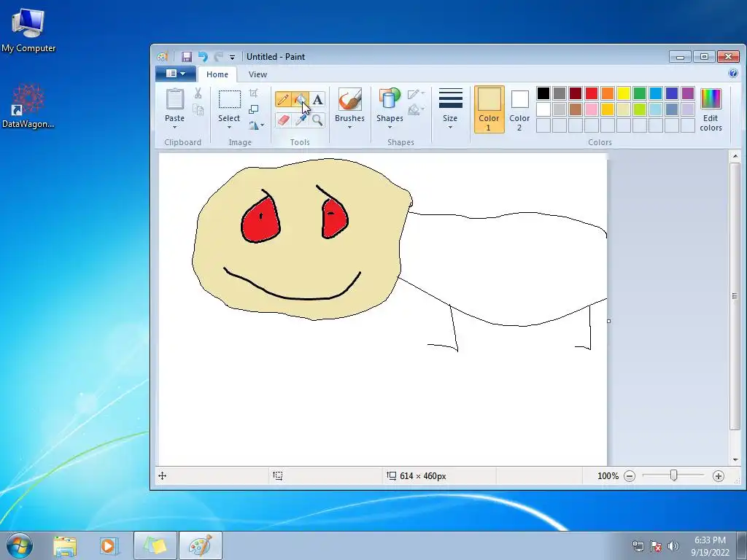Pick the yellow color swatch
Screen dimensions: 747x560
coord(624,93)
